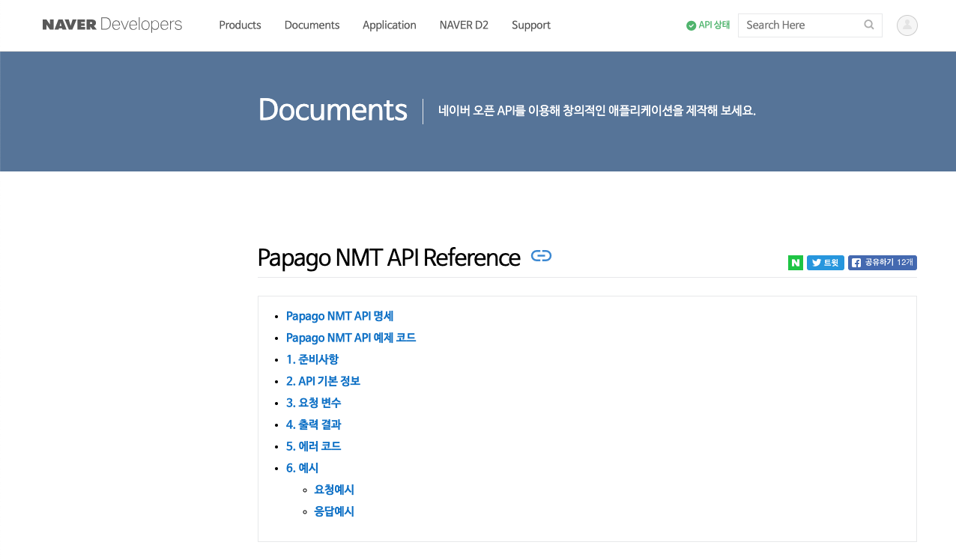Open the Products menu
The width and height of the screenshot is (956, 560).
pos(240,25)
